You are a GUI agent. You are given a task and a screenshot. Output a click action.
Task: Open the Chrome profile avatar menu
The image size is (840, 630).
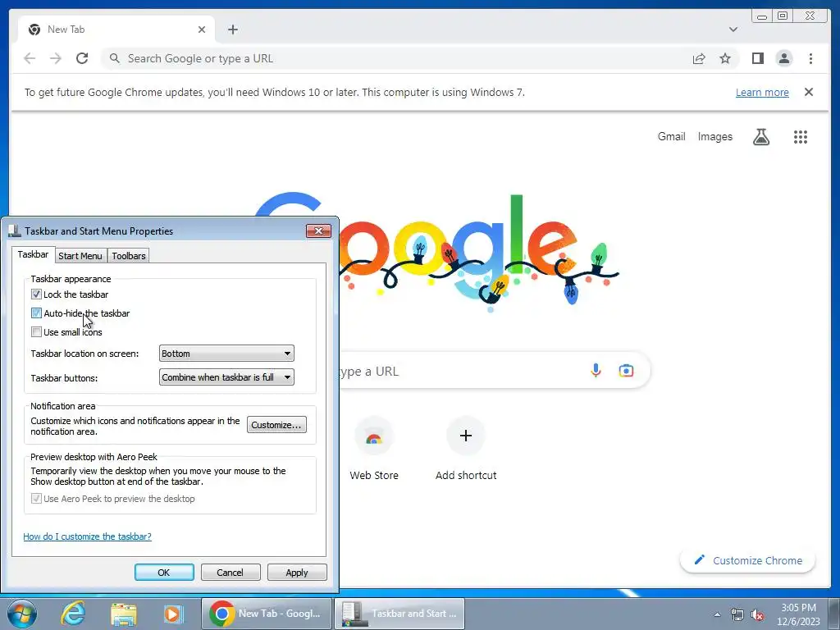783,58
